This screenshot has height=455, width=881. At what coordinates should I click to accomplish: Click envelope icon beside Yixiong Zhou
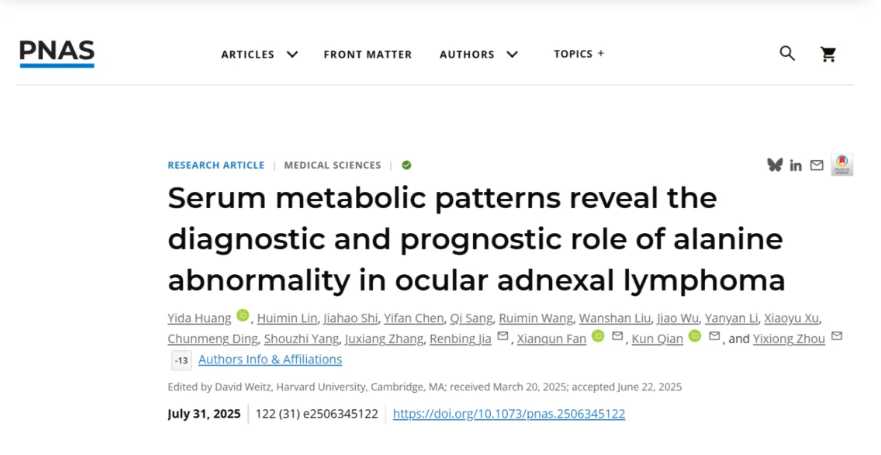836,337
